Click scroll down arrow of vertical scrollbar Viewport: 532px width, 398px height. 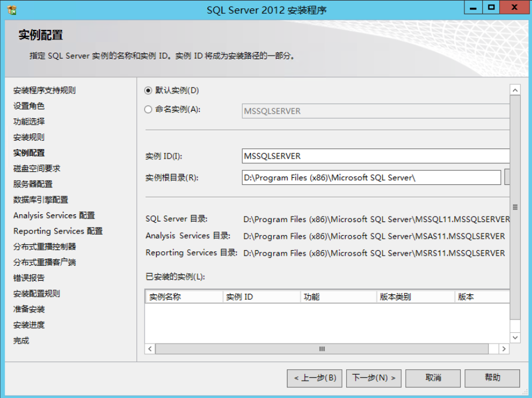tap(515, 337)
